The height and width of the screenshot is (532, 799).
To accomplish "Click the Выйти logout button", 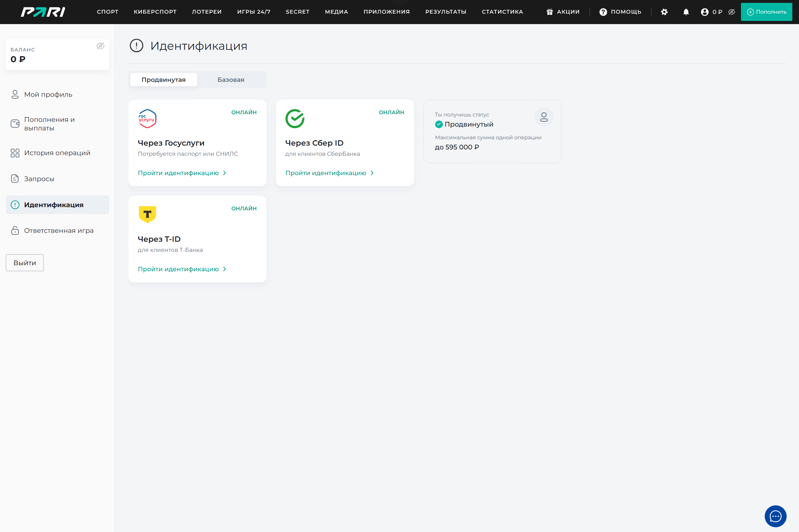I will pos(25,263).
